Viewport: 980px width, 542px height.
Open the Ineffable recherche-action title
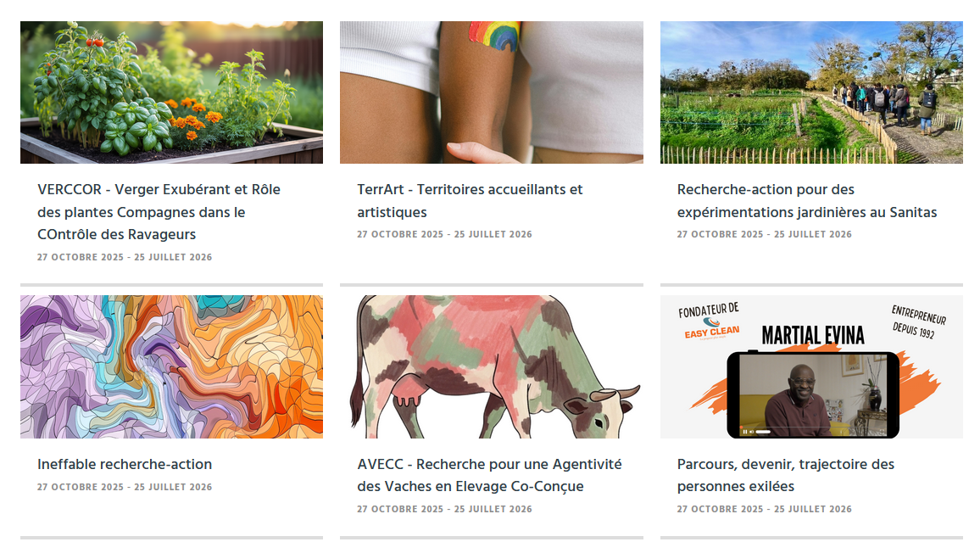tap(125, 465)
